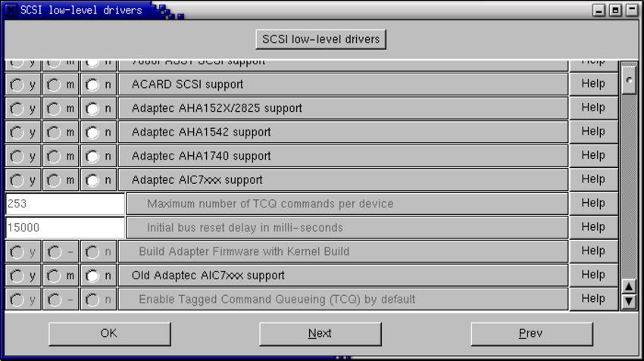Click the TCQ commands per device field
644x361 pixels.
tap(65, 204)
